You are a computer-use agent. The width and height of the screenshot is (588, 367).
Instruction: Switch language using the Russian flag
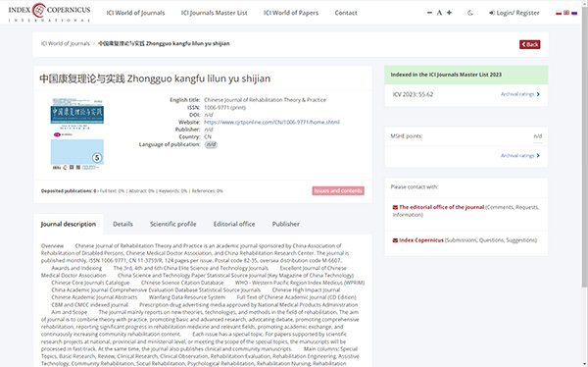(574, 13)
